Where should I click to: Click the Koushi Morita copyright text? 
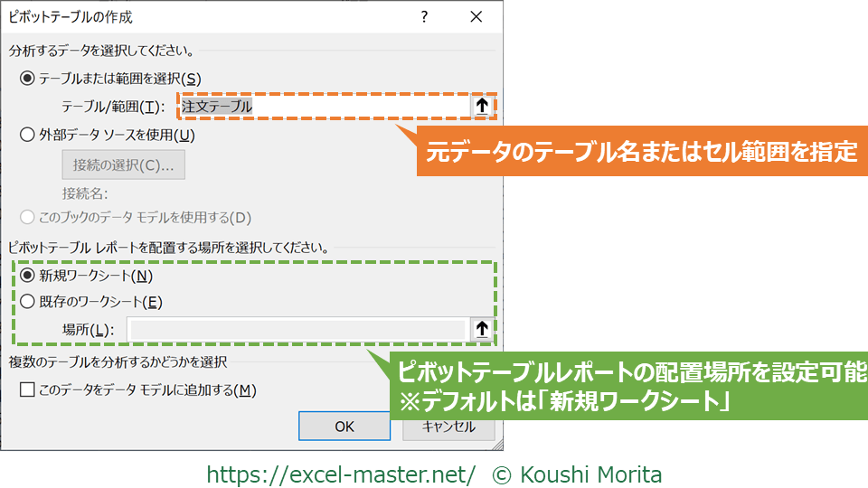[577, 474]
